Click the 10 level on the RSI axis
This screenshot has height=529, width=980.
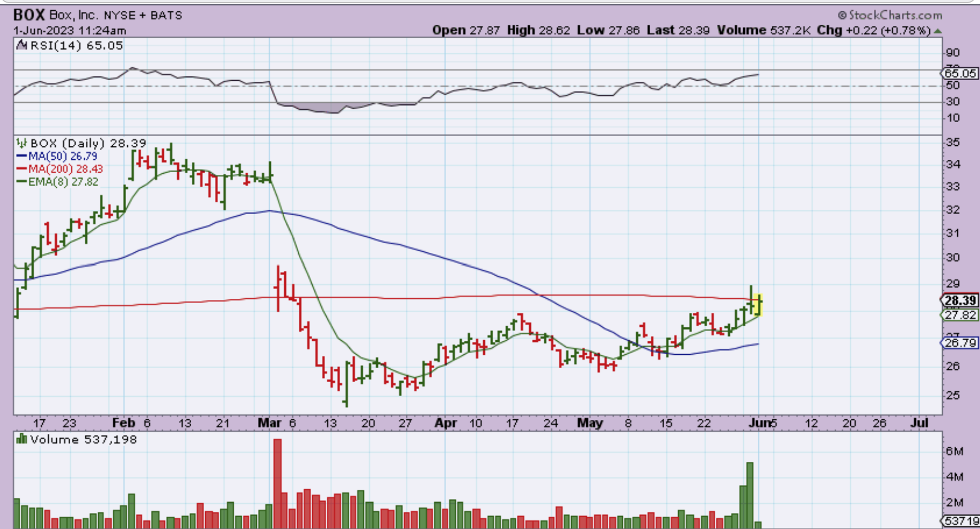(x=952, y=118)
